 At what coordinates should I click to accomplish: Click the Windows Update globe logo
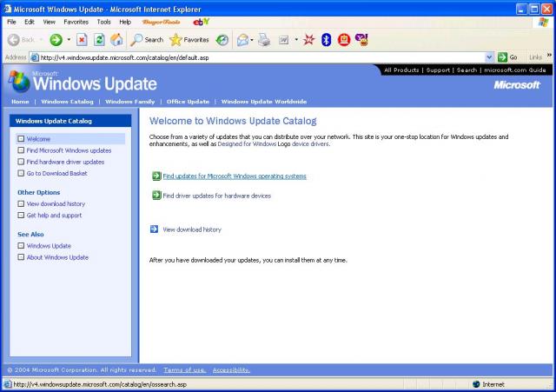[19, 82]
